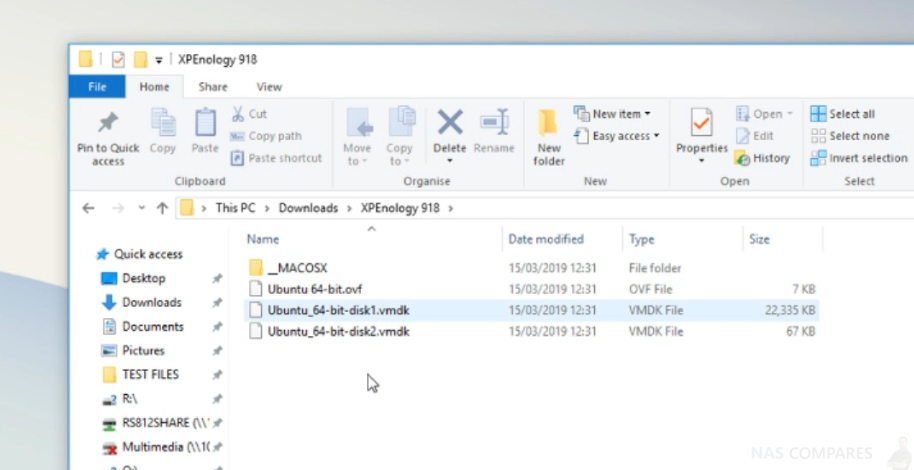The image size is (914, 470).
Task: Switch to the View ribbon tab
Action: pyautogui.click(x=269, y=87)
